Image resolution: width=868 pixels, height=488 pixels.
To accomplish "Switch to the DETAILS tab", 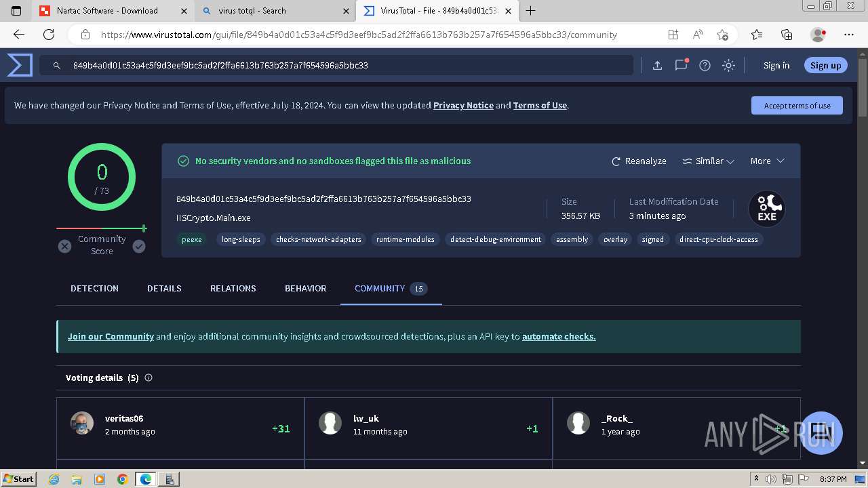I will pyautogui.click(x=164, y=288).
